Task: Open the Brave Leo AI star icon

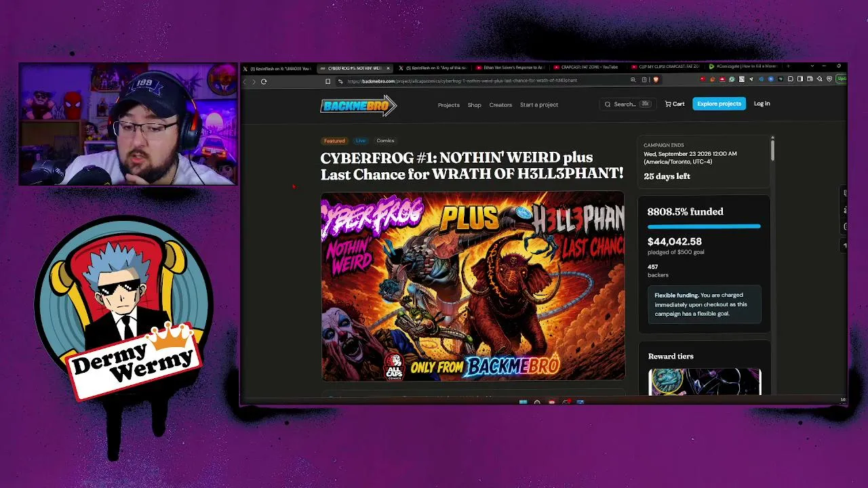Action: [x=819, y=79]
